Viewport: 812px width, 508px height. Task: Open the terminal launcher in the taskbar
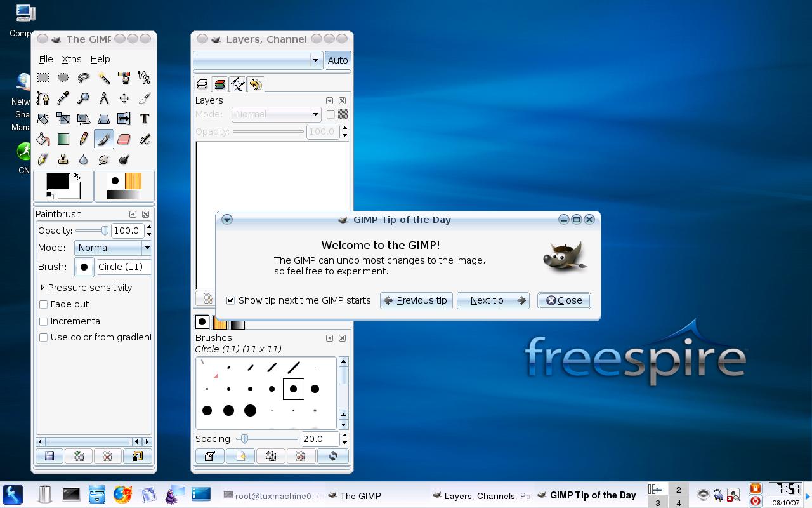(x=71, y=494)
